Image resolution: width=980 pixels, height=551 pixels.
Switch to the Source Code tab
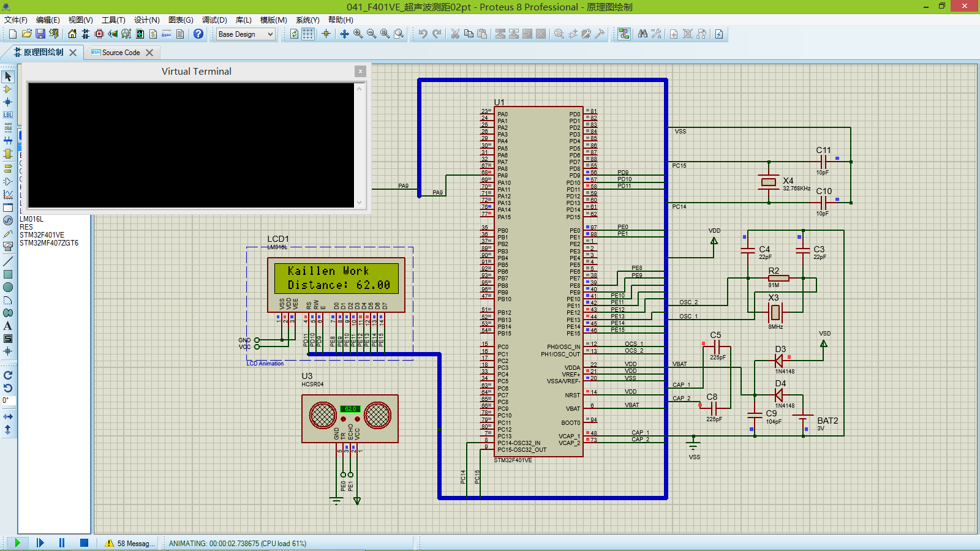coord(120,53)
